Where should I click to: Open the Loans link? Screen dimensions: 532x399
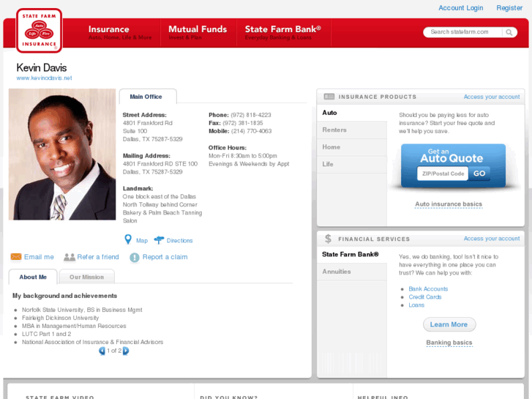pos(416,305)
